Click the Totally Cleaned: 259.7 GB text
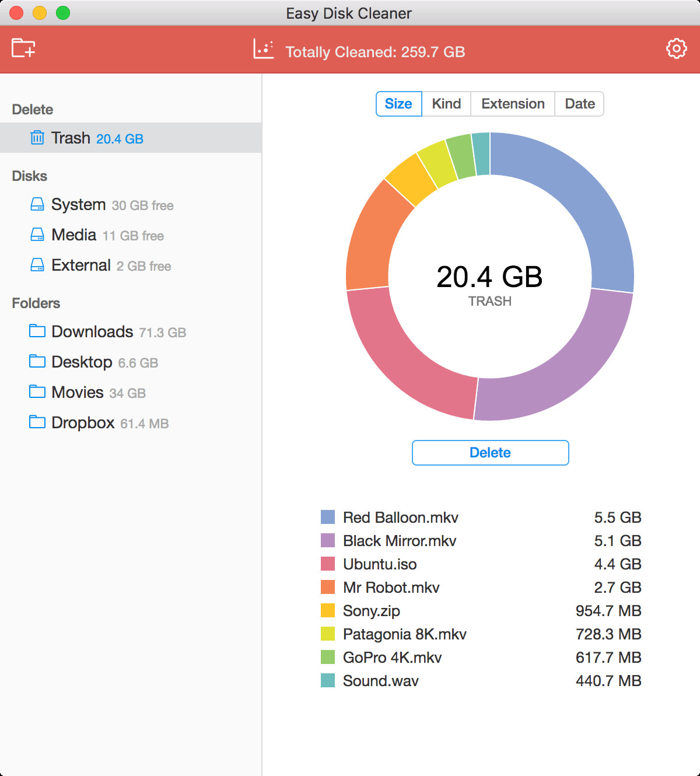 [x=375, y=52]
